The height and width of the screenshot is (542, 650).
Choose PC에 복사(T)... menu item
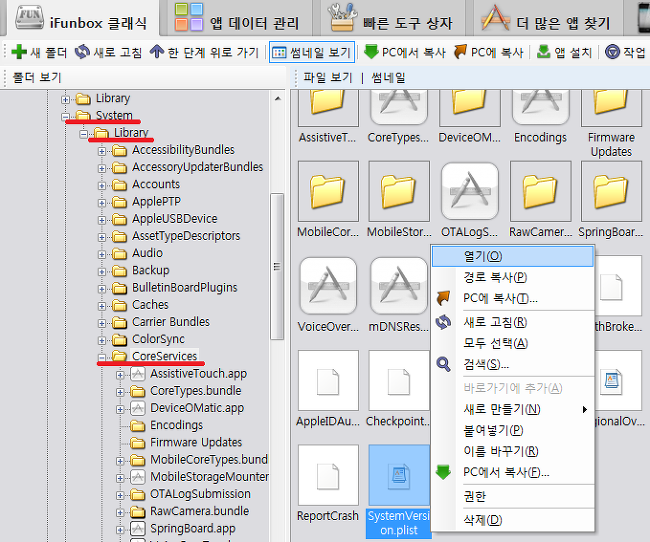[513, 298]
